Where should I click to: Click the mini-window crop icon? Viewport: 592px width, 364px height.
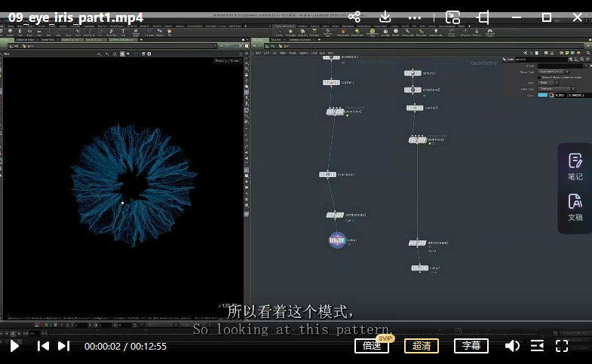coord(483,17)
